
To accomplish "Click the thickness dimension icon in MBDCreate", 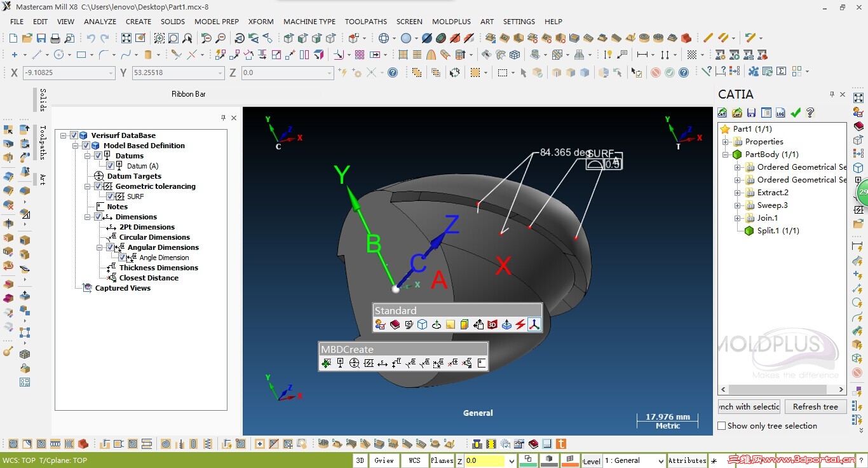I will (397, 363).
